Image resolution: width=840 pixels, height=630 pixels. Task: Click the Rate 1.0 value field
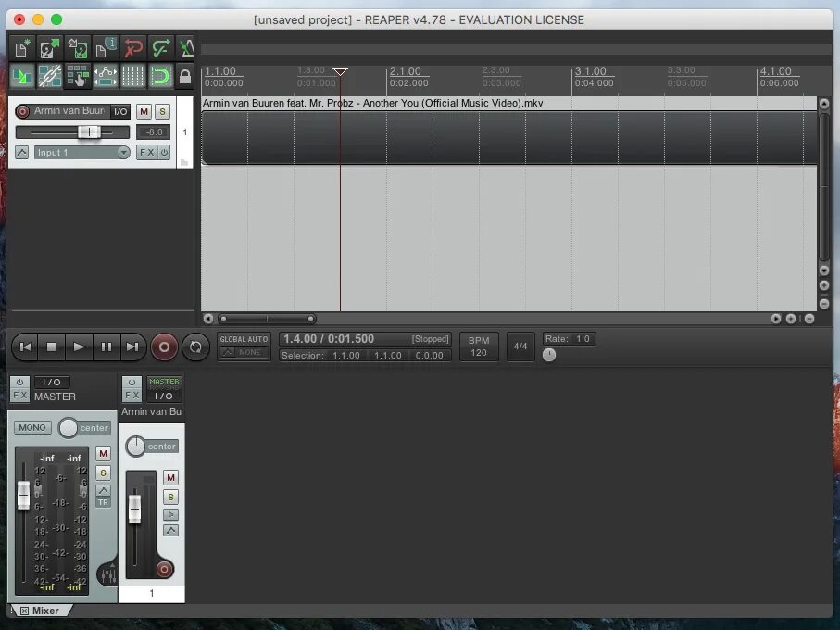[x=583, y=338]
